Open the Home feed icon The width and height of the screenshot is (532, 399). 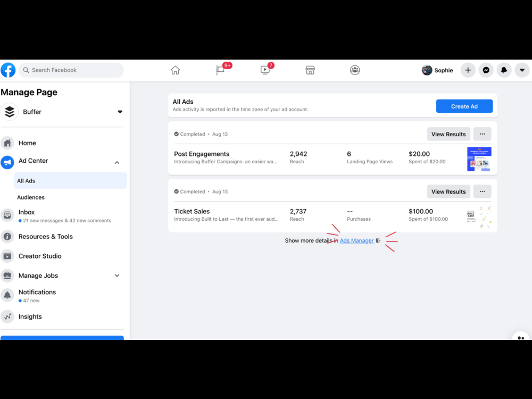tap(175, 70)
